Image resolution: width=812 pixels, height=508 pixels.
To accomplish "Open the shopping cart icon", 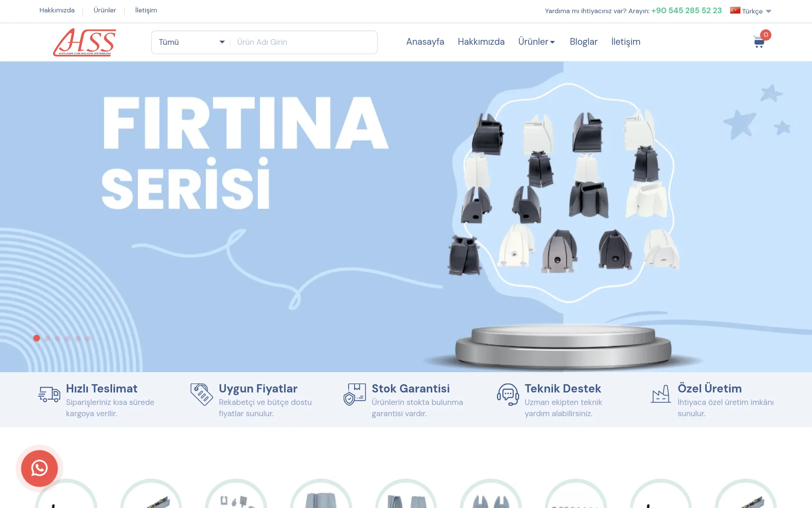I will coord(759,41).
